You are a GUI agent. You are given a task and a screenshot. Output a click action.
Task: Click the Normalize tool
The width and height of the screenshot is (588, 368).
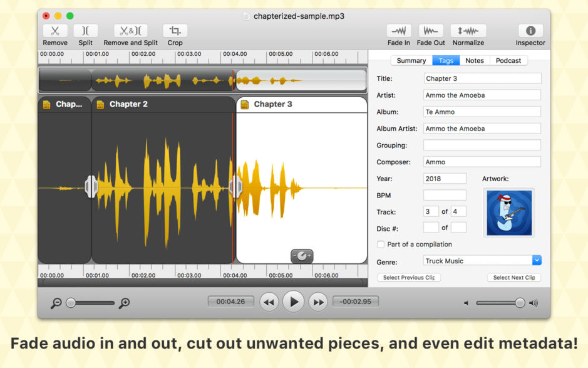pos(468,31)
